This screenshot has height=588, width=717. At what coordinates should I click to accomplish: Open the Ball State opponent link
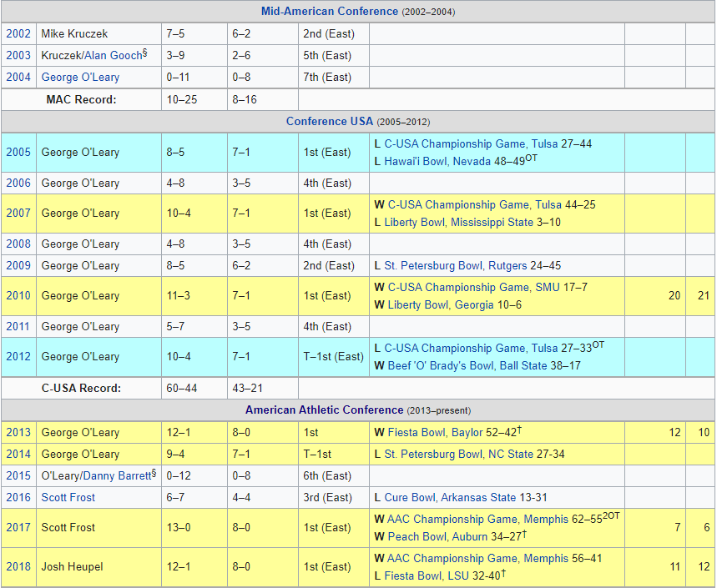tap(523, 365)
